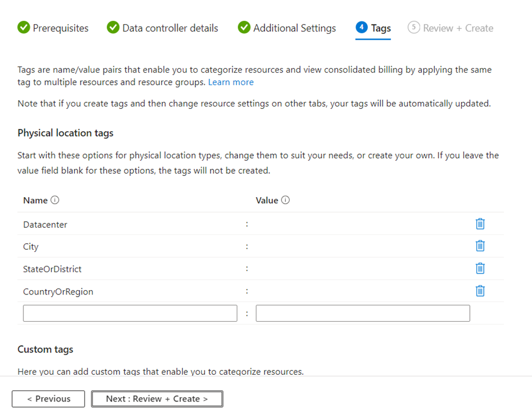
Task: Go to the Prerequisites step tab
Action: (53, 28)
